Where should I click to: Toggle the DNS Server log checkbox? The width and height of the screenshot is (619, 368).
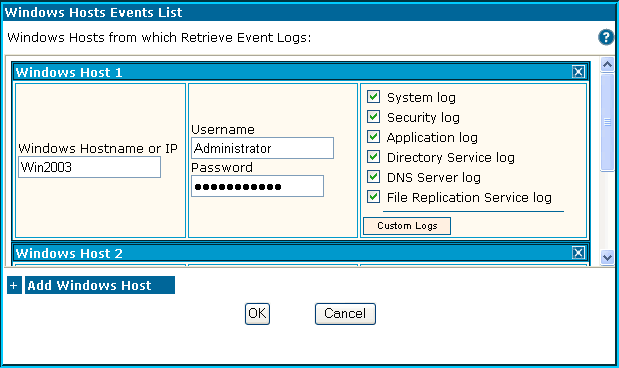(x=373, y=176)
